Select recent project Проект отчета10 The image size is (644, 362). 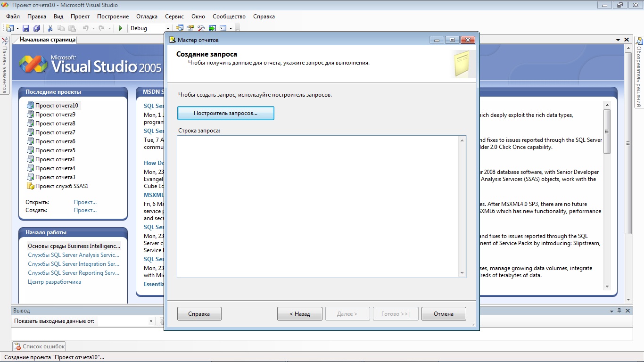coord(57,106)
